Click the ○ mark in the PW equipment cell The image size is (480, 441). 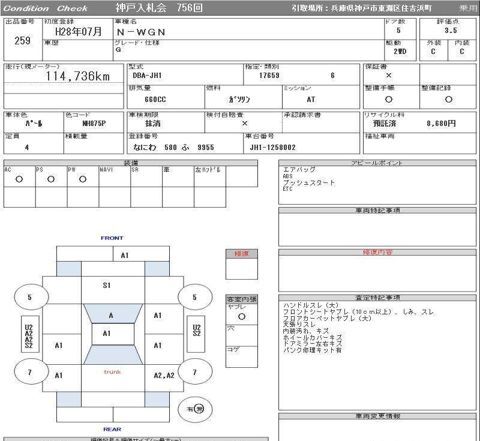[83, 179]
